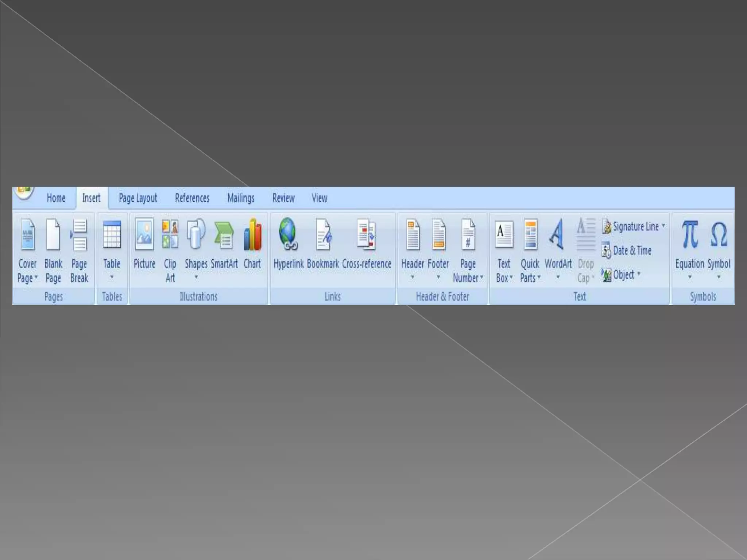Open the Shapes dropdown gallery

point(196,277)
